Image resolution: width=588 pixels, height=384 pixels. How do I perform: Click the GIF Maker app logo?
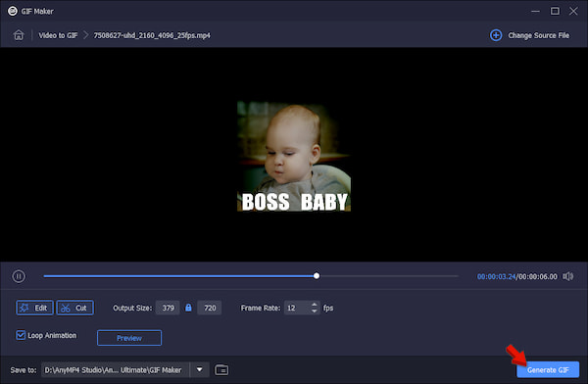click(x=13, y=11)
